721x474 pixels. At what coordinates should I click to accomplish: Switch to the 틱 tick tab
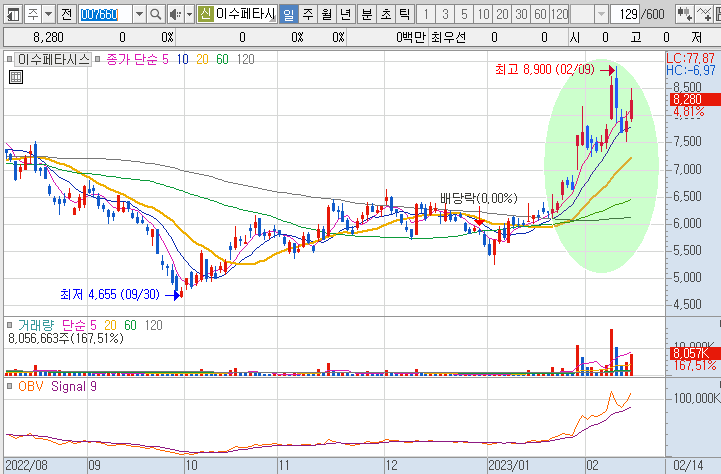[404, 14]
